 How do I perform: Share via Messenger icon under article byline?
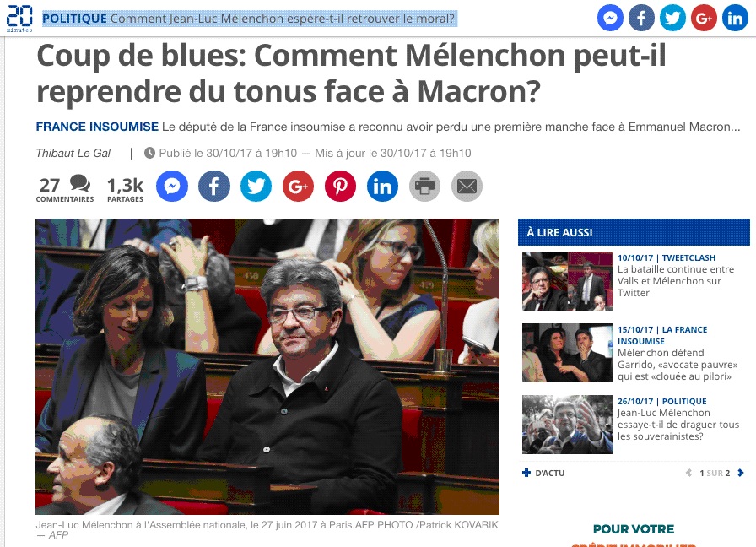pyautogui.click(x=172, y=187)
